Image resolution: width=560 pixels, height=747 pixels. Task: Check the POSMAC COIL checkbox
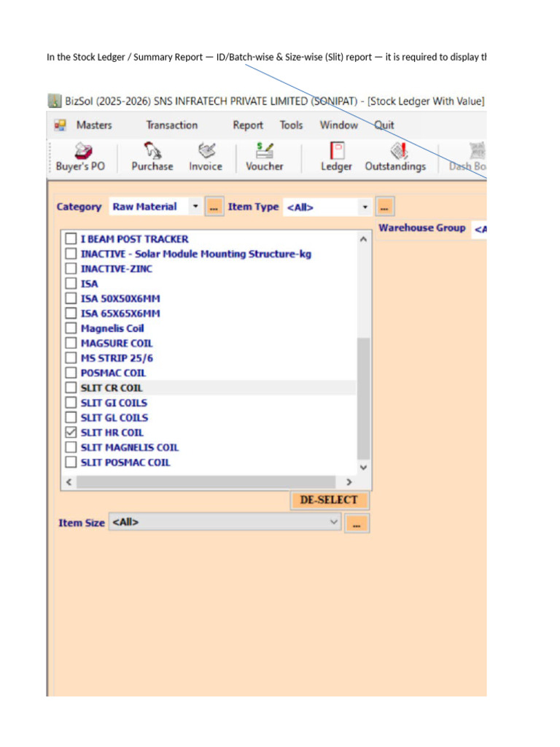(71, 373)
